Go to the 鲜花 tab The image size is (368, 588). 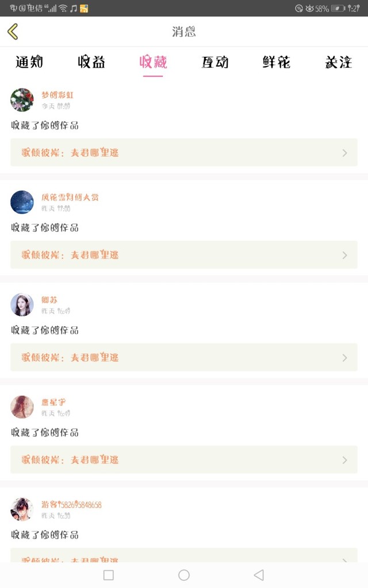pos(277,62)
